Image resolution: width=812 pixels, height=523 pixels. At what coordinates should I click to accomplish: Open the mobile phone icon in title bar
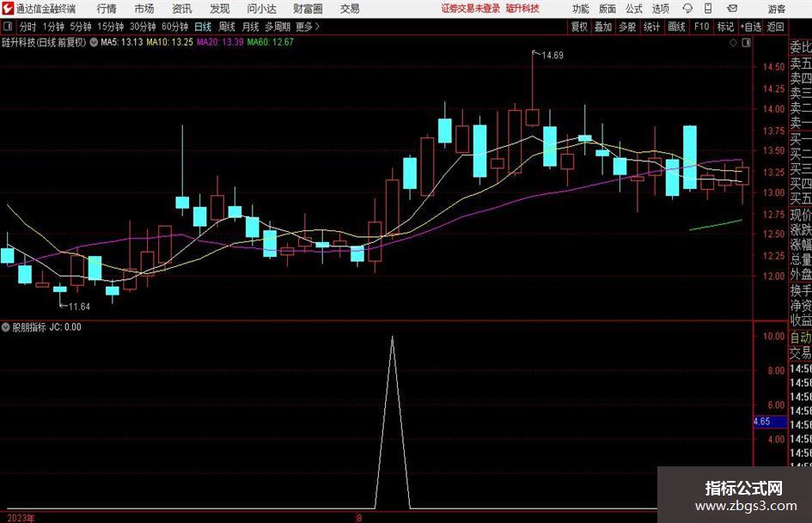point(708,9)
